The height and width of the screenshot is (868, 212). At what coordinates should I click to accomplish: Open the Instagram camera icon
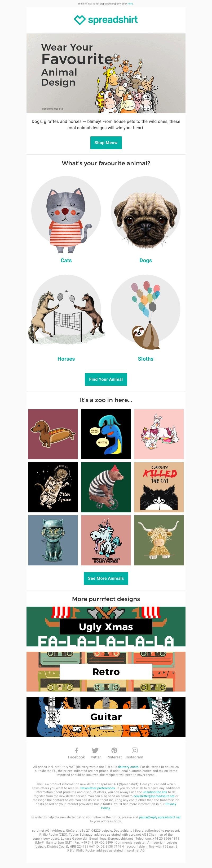pyautogui.click(x=135, y=750)
